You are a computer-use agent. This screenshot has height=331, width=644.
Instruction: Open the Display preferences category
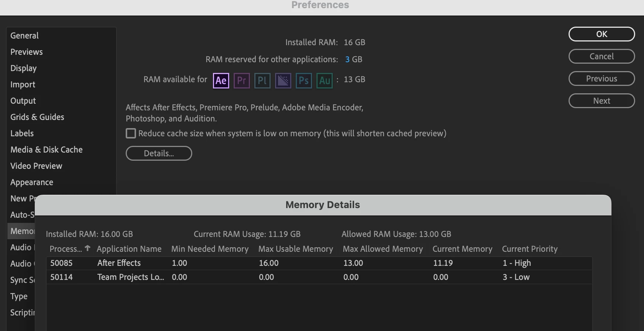[24, 68]
